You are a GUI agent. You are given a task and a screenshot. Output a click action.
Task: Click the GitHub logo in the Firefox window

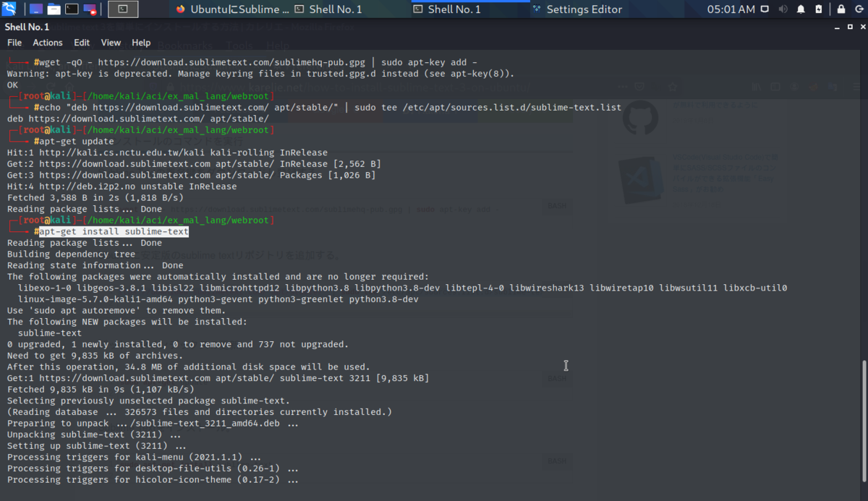pos(640,117)
